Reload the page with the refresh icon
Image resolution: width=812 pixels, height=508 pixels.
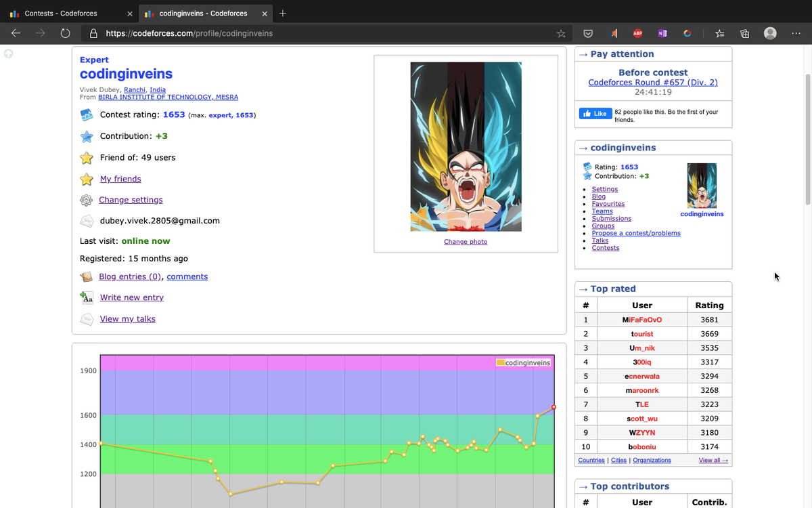click(x=65, y=33)
